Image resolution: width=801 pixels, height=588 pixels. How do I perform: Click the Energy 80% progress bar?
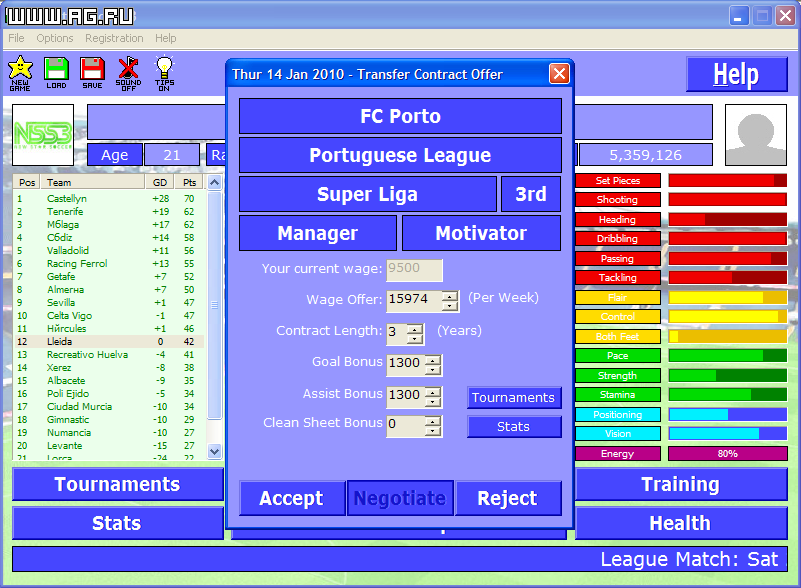pyautogui.click(x=727, y=453)
